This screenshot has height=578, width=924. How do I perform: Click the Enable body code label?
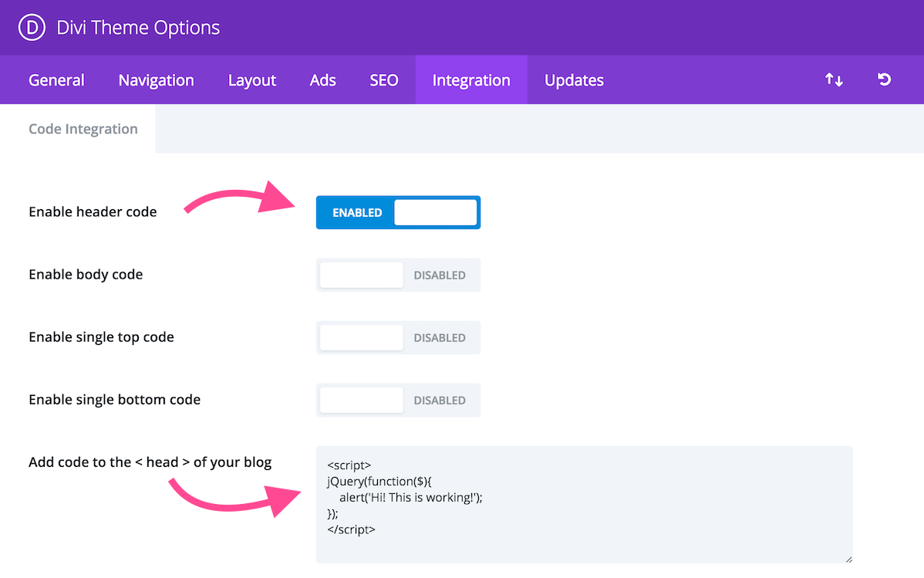(86, 274)
